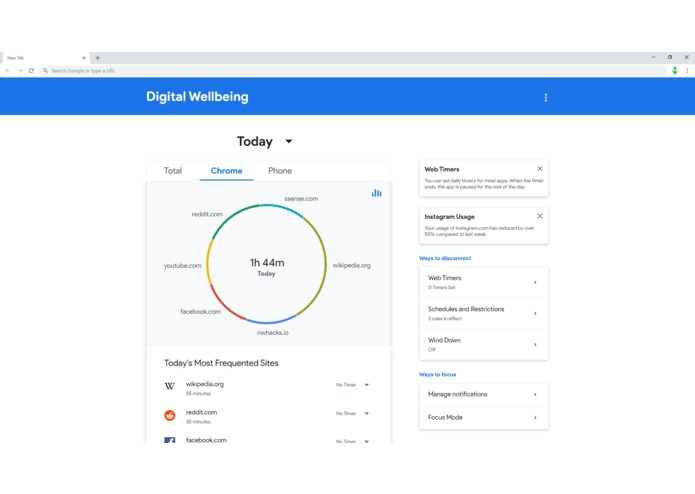Click the Ways to focus heading

[437, 374]
